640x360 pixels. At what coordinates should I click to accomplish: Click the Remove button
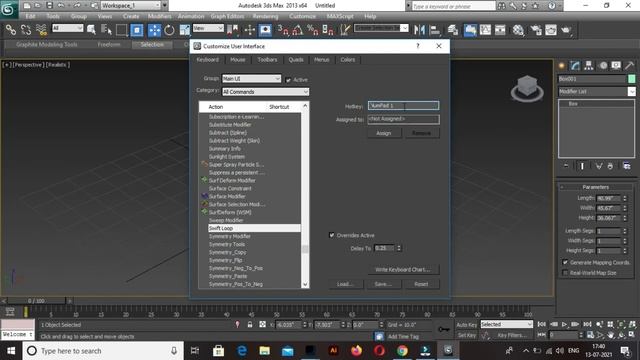tap(421, 133)
